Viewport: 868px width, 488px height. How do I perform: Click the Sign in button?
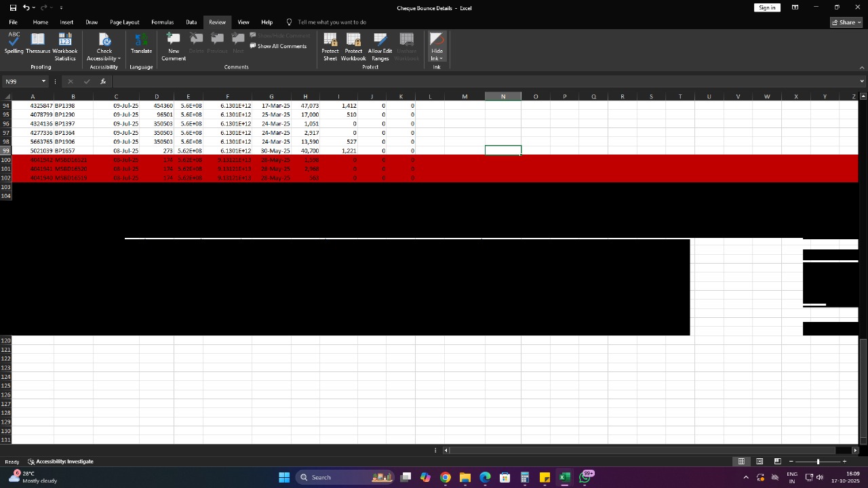[x=767, y=7]
